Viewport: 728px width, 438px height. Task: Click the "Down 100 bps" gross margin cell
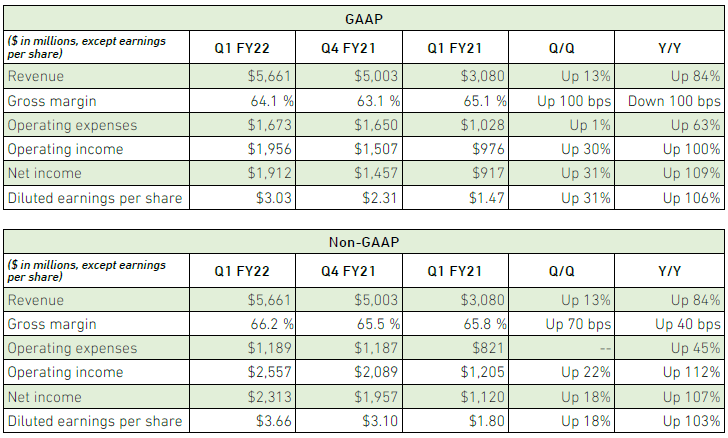click(673, 101)
